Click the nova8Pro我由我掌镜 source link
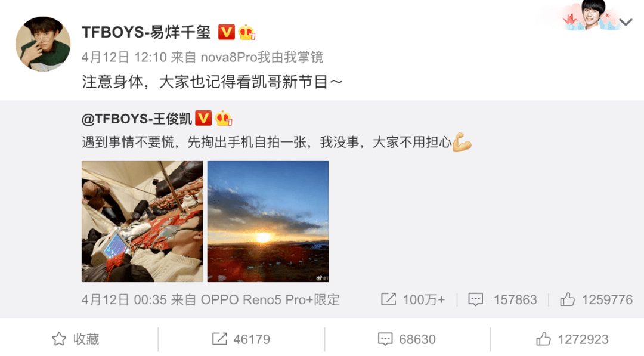644x356 pixels. tap(262, 57)
